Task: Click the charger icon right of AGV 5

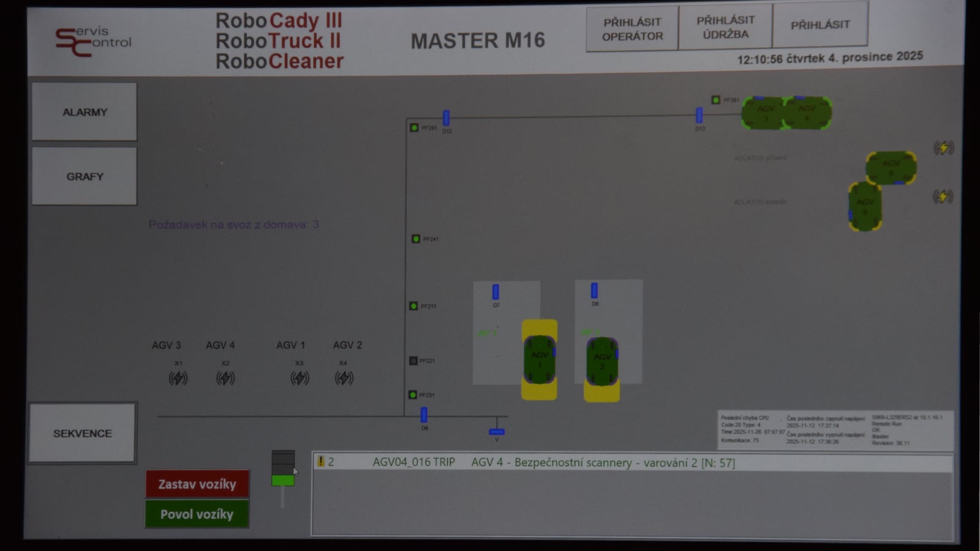Action: pos(943,197)
